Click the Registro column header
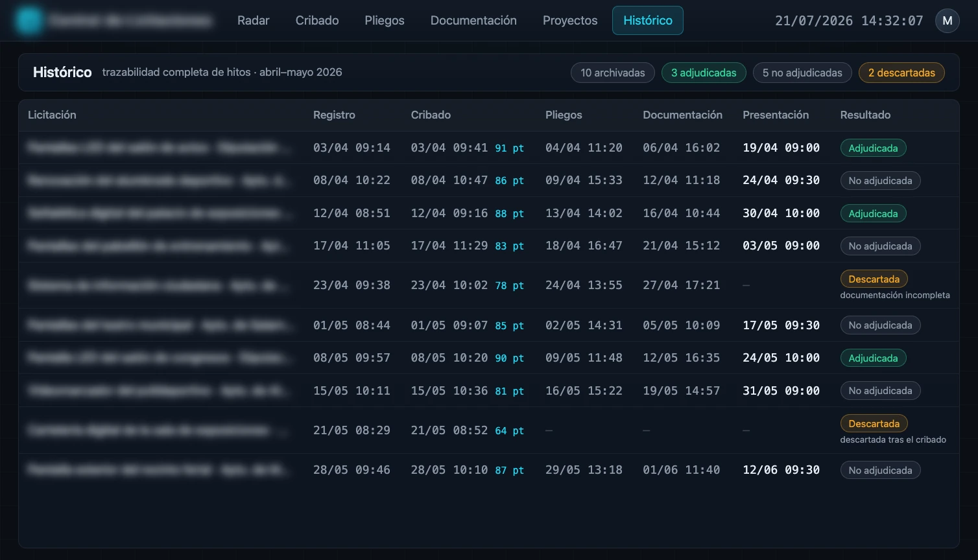 [334, 115]
